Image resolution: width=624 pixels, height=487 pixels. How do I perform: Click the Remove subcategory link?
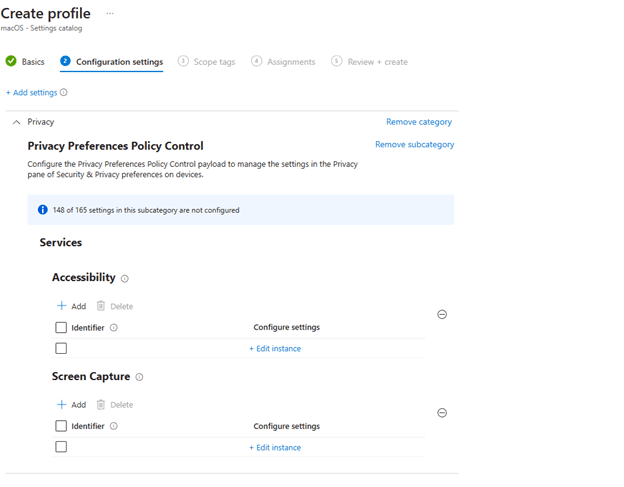pyautogui.click(x=414, y=145)
